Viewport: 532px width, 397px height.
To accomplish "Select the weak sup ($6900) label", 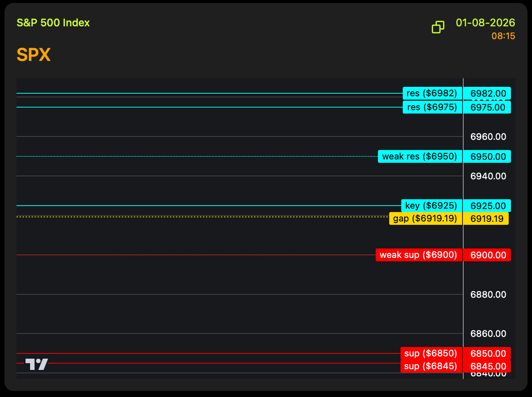I will pos(419,255).
